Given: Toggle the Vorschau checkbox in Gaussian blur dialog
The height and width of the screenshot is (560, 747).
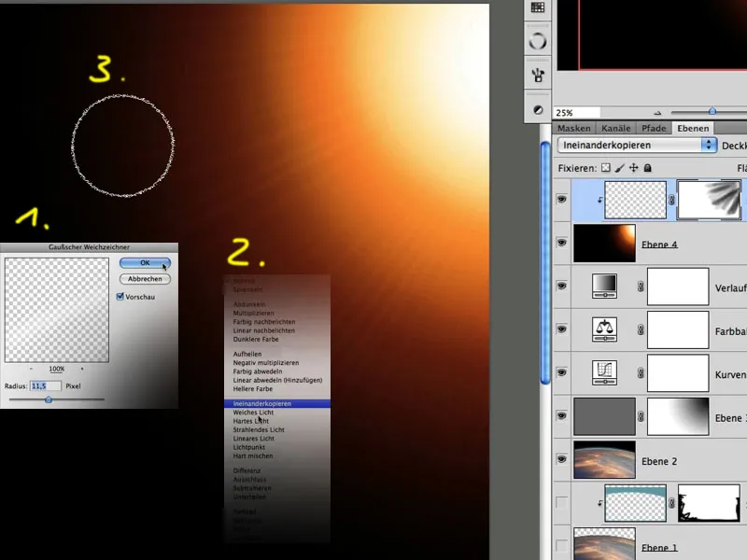Looking at the screenshot, I should click(120, 296).
